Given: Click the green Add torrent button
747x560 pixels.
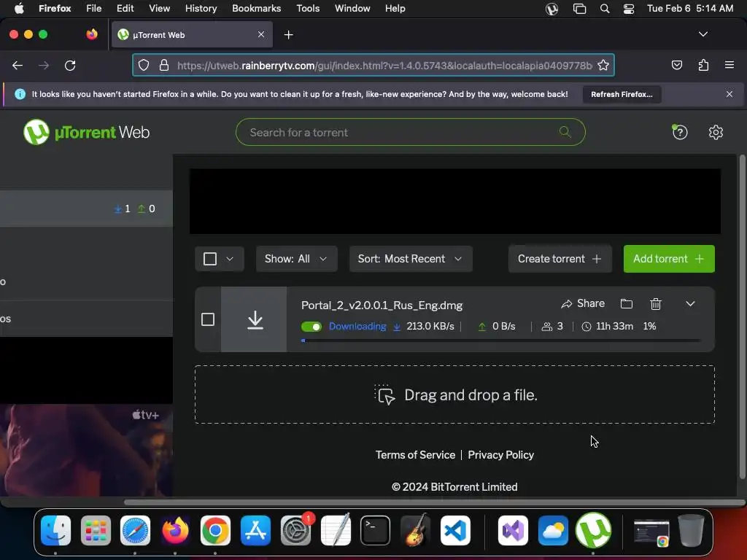Looking at the screenshot, I should point(669,259).
